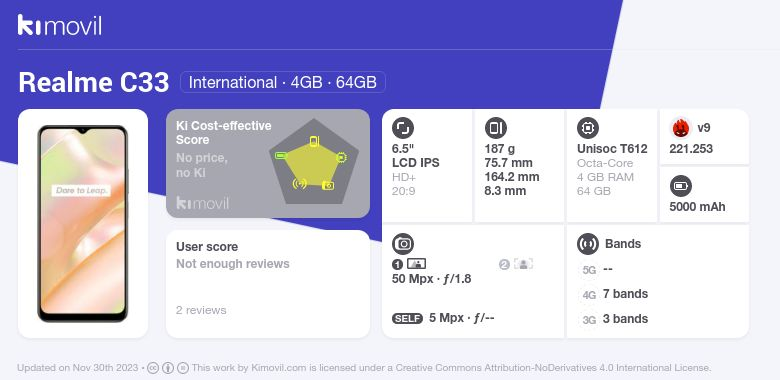This screenshot has height=380, width=780.
Task: Click the Realme C33 phone image
Action: click(x=83, y=223)
